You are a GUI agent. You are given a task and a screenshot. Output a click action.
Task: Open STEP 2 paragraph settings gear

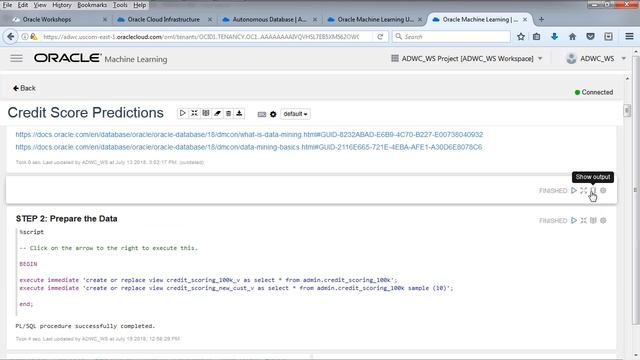tap(603, 220)
